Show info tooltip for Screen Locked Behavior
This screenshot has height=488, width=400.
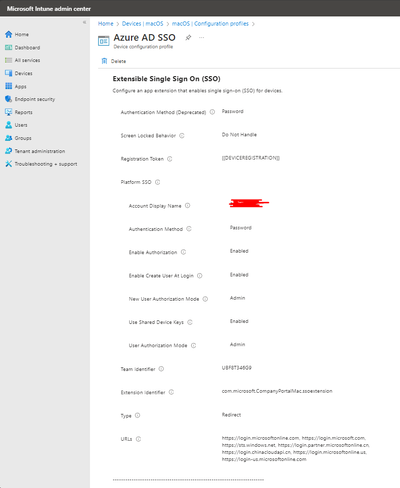pyautogui.click(x=182, y=136)
